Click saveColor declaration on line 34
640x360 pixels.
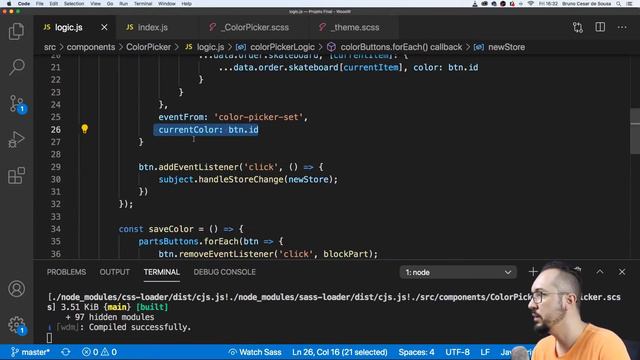point(171,229)
